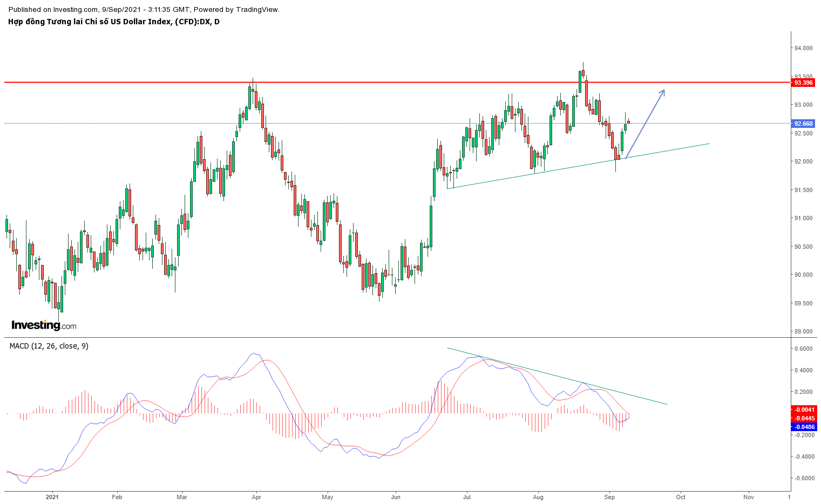Click the green descending trendline on MACD
The height and width of the screenshot is (504, 821).
point(557,376)
